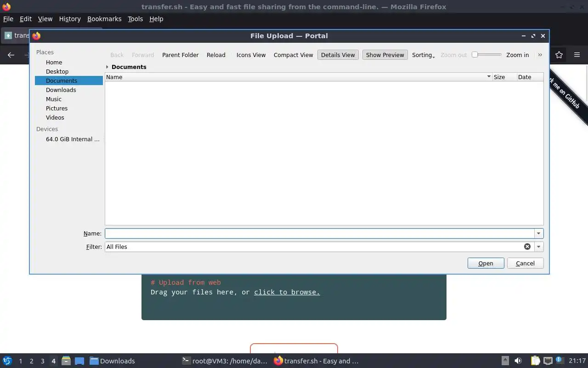Screen dimensions: 588x368
Task: Sort by the Size column header
Action: coord(504,77)
